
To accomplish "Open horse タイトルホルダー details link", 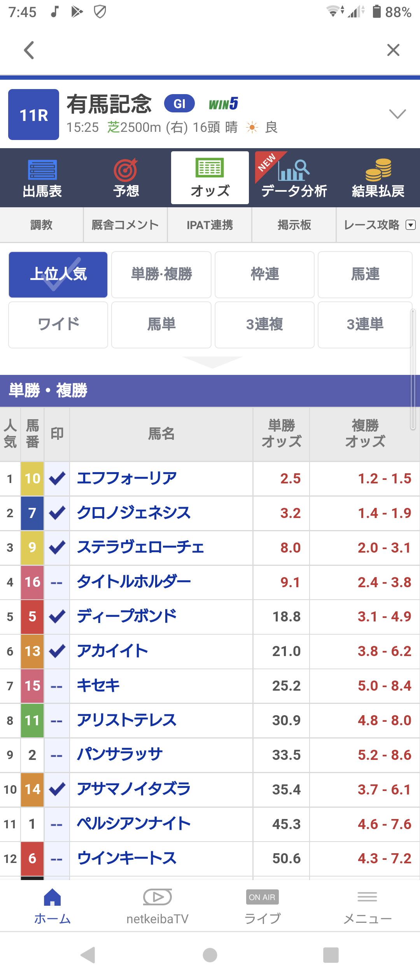I will click(x=134, y=582).
